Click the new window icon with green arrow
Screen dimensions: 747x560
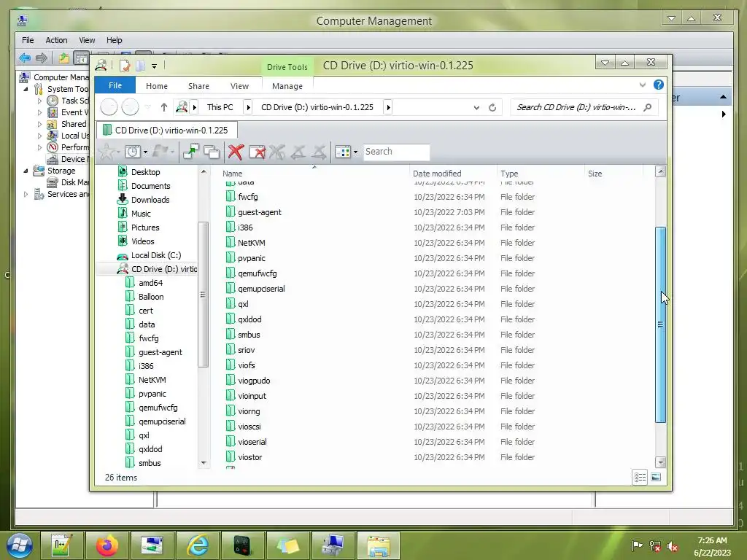pyautogui.click(x=191, y=152)
